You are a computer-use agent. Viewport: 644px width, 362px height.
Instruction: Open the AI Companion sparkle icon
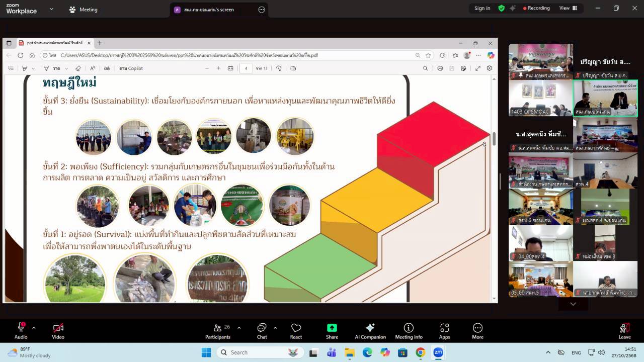tap(370, 330)
